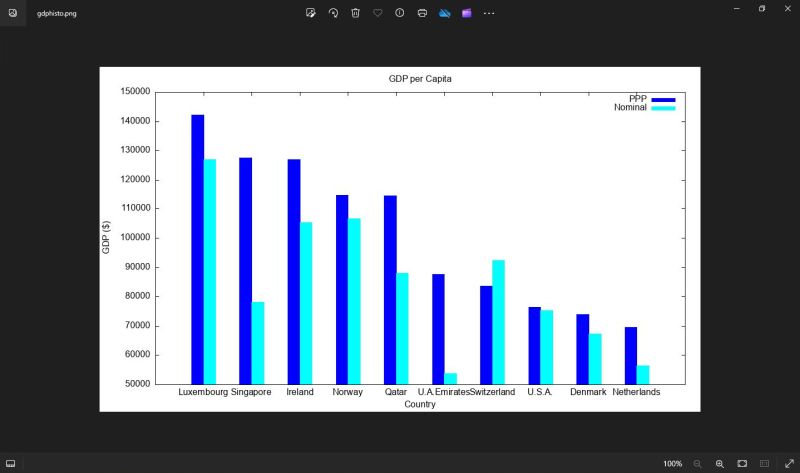Delete gdphisto.png with the trash icon

356,13
